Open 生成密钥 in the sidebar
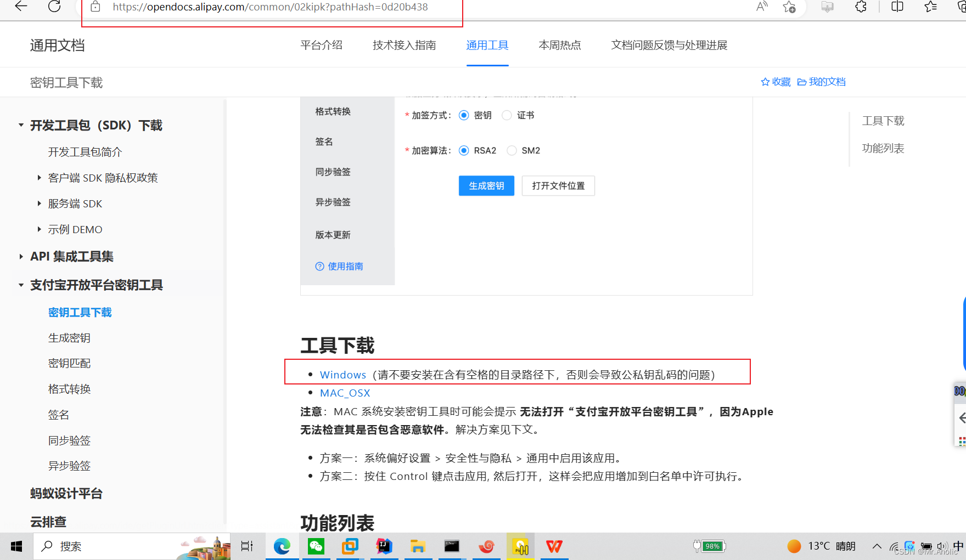 coord(69,338)
